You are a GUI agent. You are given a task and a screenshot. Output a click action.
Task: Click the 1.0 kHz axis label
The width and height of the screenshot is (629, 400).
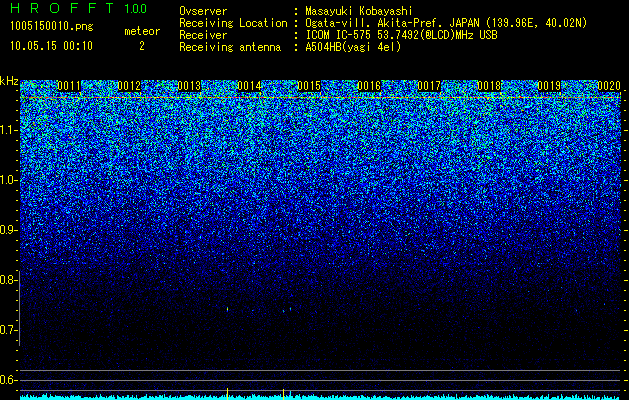click(8, 180)
